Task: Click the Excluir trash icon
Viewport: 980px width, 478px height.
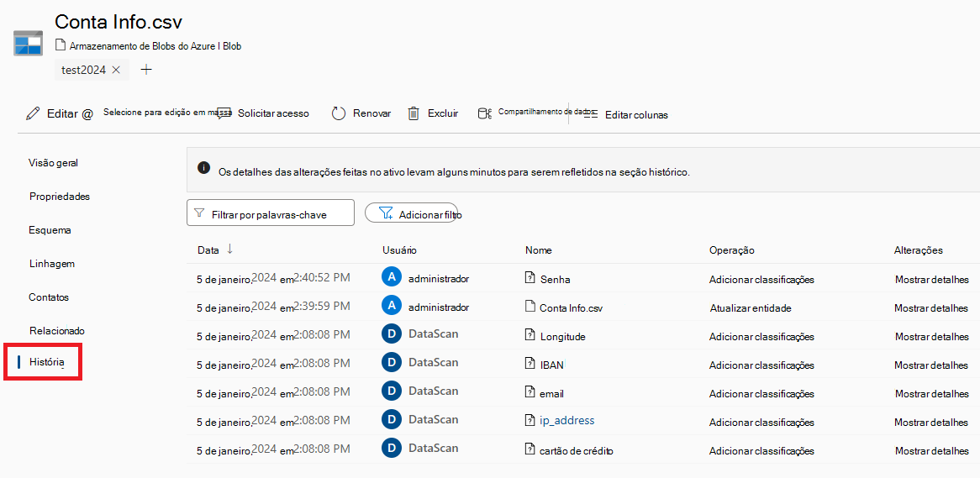Action: [414, 113]
